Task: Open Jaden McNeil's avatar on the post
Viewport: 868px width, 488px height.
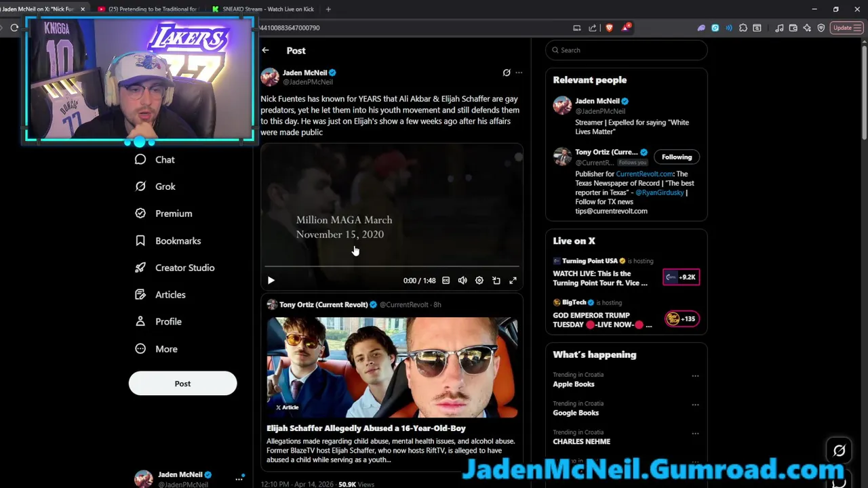Action: pyautogui.click(x=270, y=77)
